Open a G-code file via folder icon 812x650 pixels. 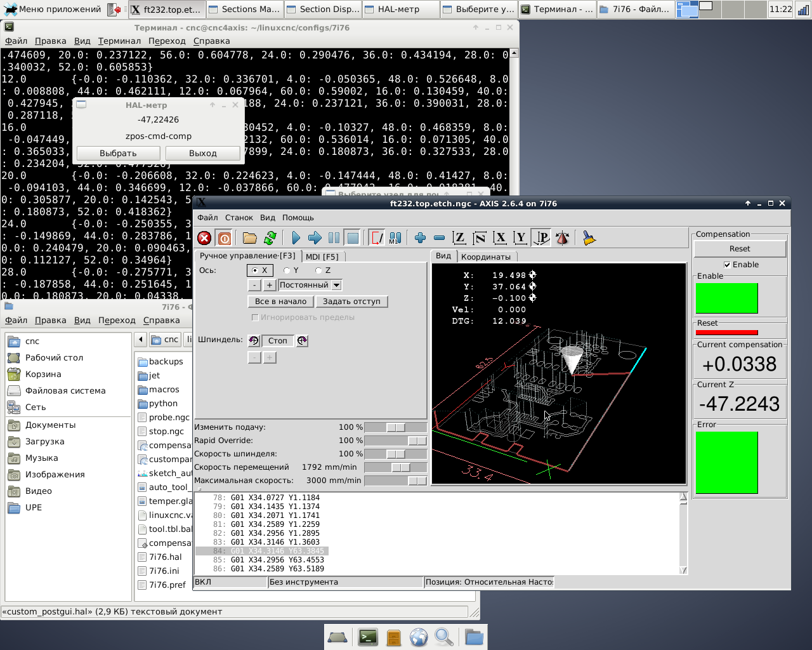tap(250, 238)
